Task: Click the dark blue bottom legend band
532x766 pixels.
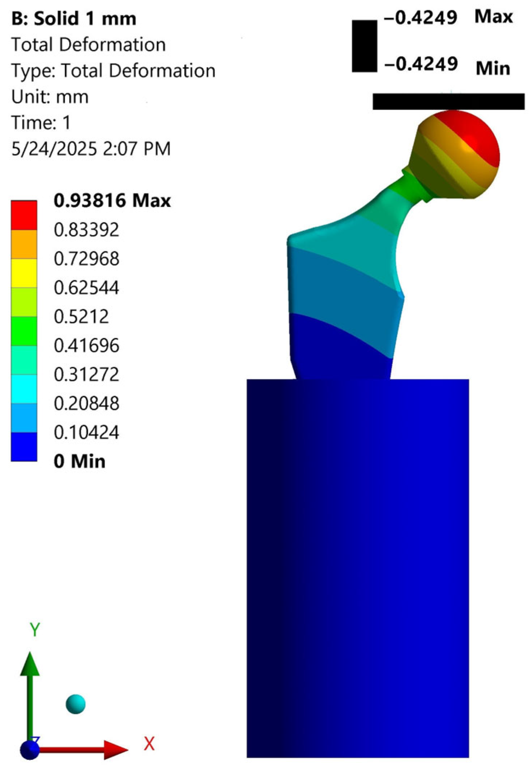Action: tap(24, 447)
